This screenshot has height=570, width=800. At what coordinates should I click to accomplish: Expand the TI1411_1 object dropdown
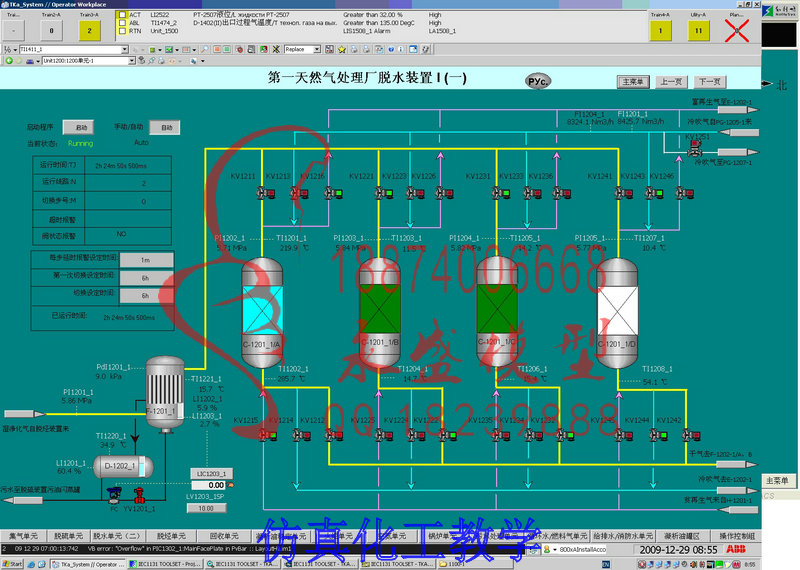click(124, 49)
